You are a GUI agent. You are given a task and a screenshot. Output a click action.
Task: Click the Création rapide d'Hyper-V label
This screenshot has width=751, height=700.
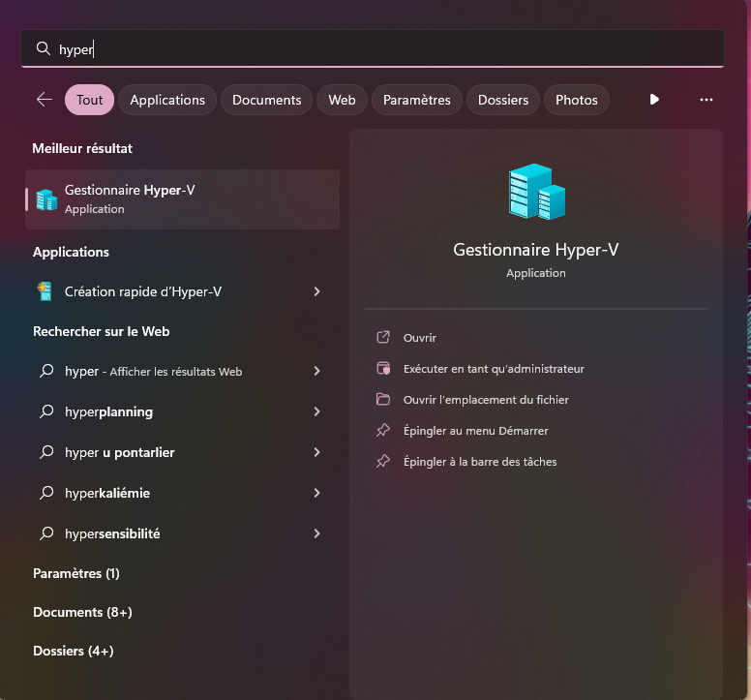pyautogui.click(x=142, y=291)
